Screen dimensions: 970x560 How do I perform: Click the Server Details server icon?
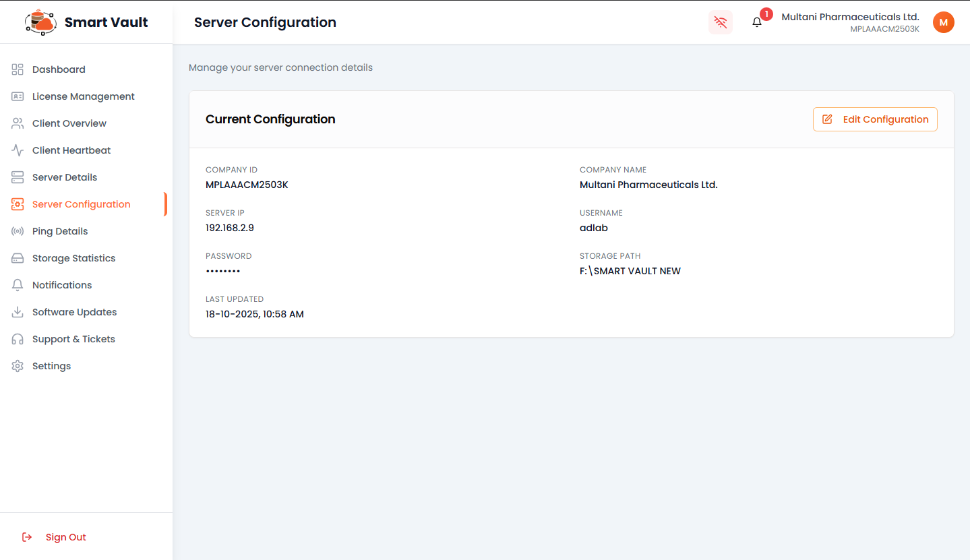(x=17, y=177)
